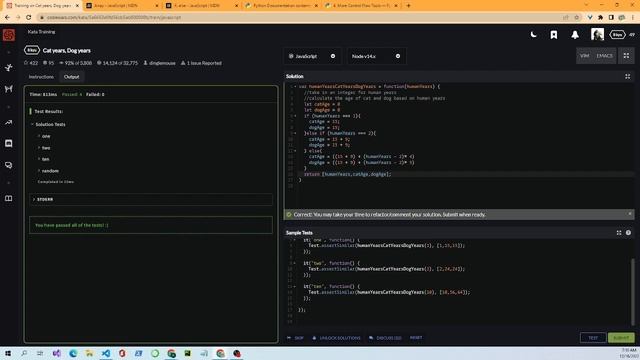Open the DISCUSS link
The height and width of the screenshot is (360, 640).
(385, 338)
